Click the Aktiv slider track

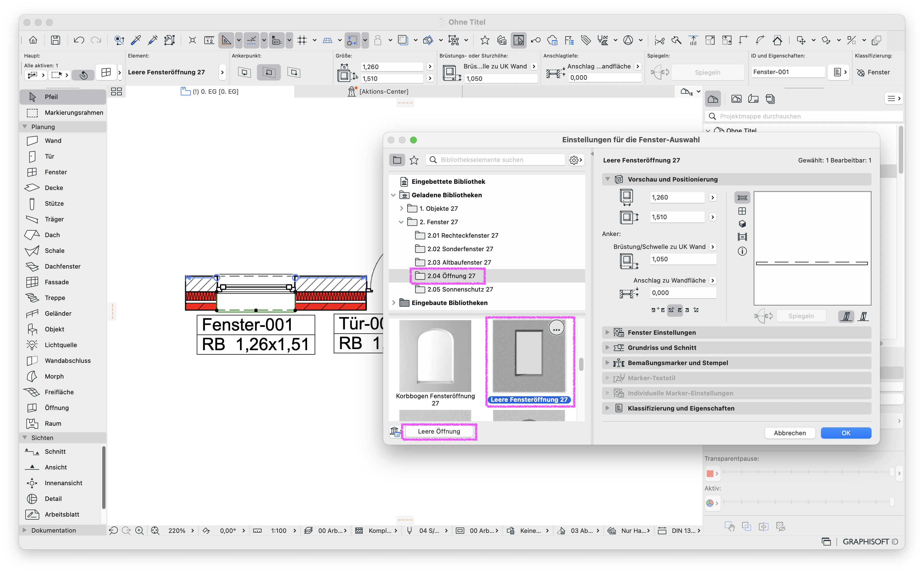(x=808, y=502)
